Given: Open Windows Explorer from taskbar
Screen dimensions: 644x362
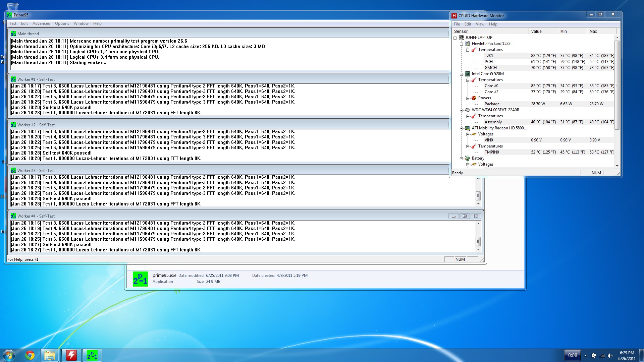Looking at the screenshot, I should click(50, 355).
